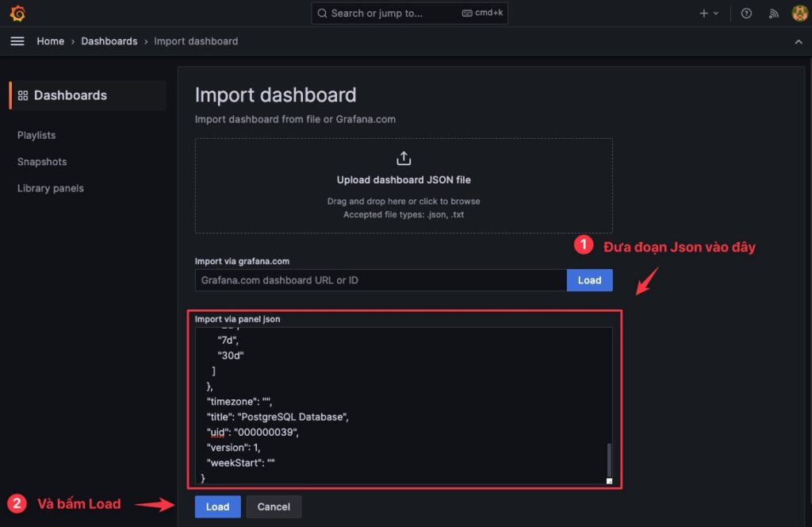This screenshot has width=812, height=527.
Task: Open the news feed RSS icon
Action: [x=774, y=13]
